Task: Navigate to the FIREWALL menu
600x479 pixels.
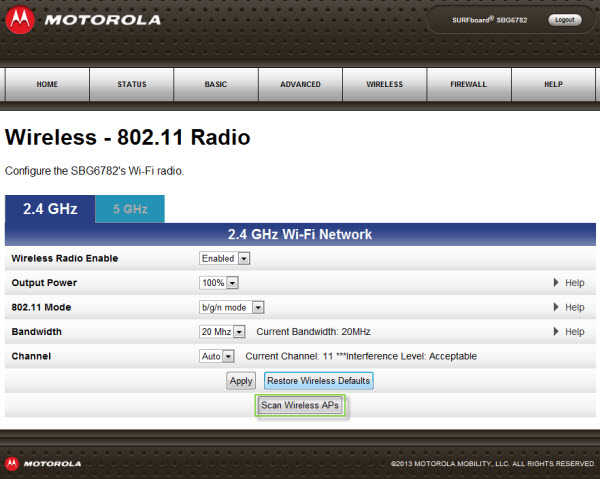Action: point(469,85)
